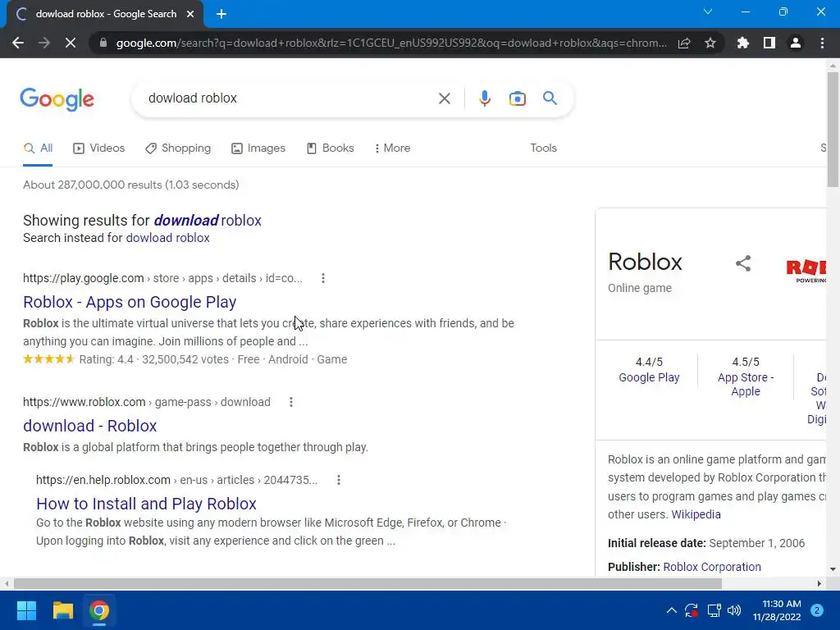
Task: Open the clock showing 11:30 AM
Action: (x=777, y=610)
